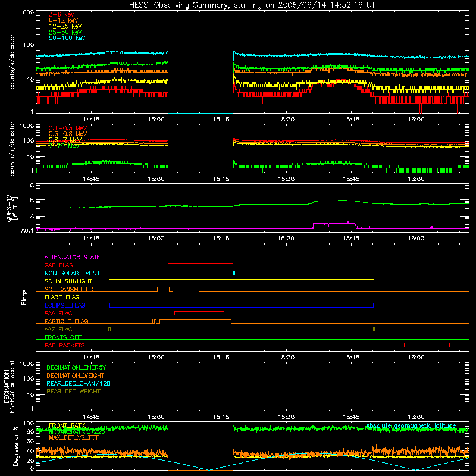Select the ECLIPSE_FLAG label
The height and width of the screenshot is (476, 476).
pos(65,305)
